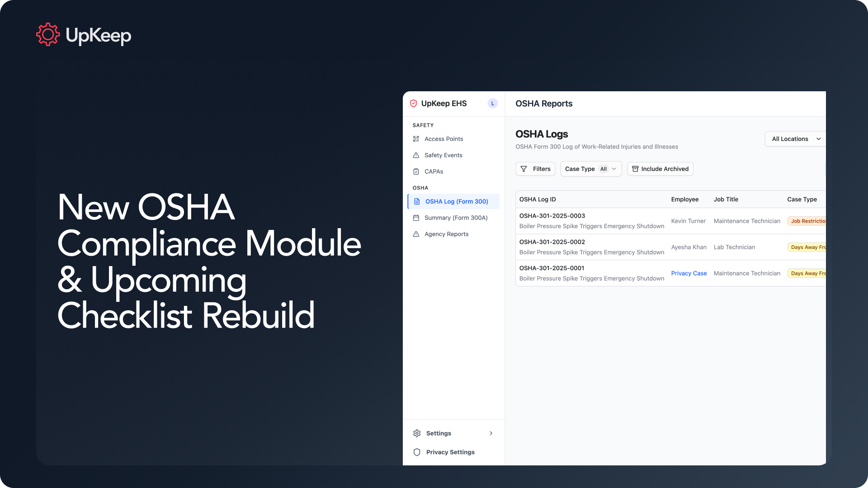Open Summary (Form 300A) page
This screenshot has height=488, width=868.
click(x=453, y=218)
